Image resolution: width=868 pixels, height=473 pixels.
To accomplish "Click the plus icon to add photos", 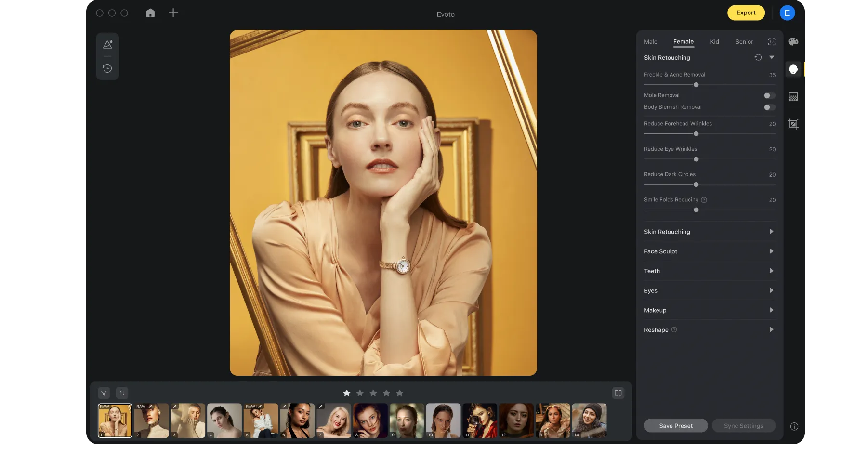I will 173,13.
